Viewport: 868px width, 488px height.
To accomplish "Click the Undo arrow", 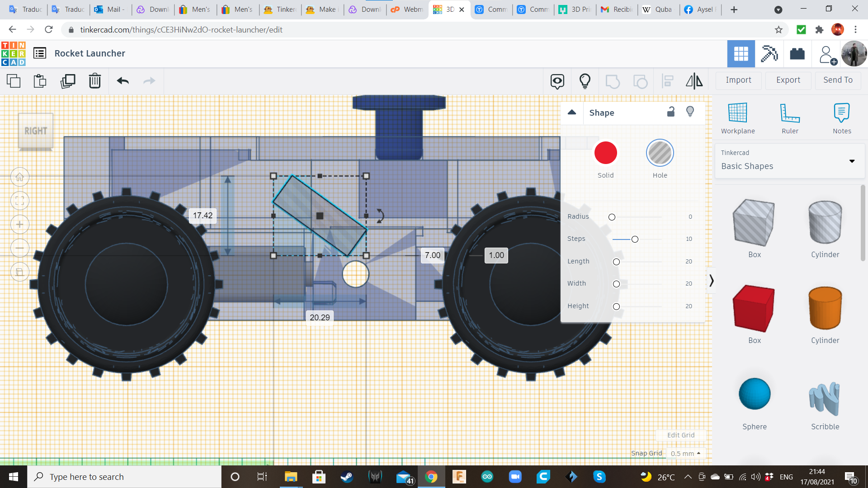I will tap(123, 81).
